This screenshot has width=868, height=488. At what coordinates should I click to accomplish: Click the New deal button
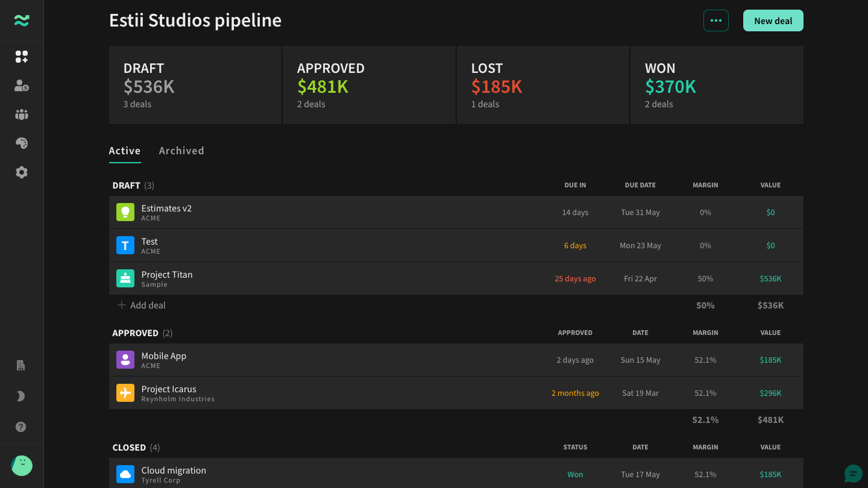click(x=773, y=20)
